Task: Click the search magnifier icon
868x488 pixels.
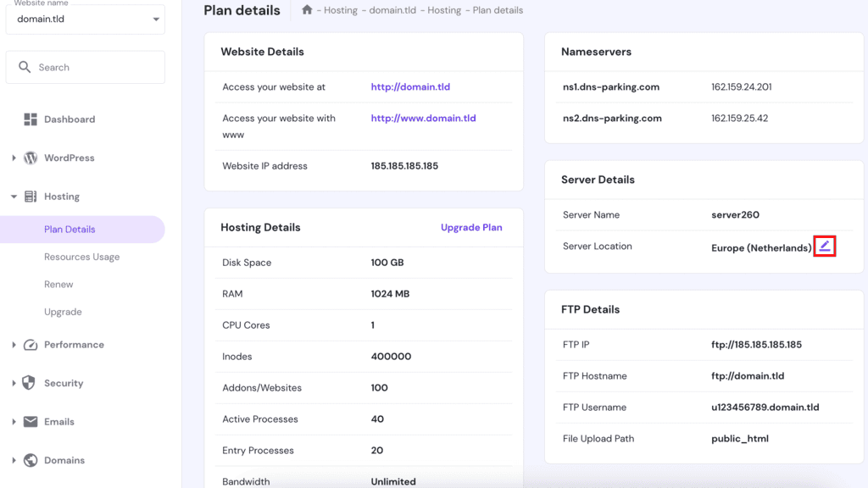Action: (x=25, y=66)
